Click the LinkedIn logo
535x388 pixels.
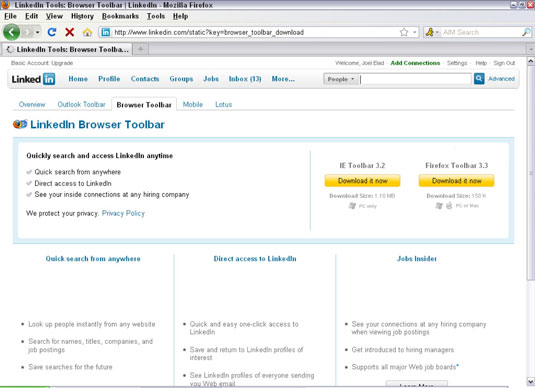tap(33, 79)
